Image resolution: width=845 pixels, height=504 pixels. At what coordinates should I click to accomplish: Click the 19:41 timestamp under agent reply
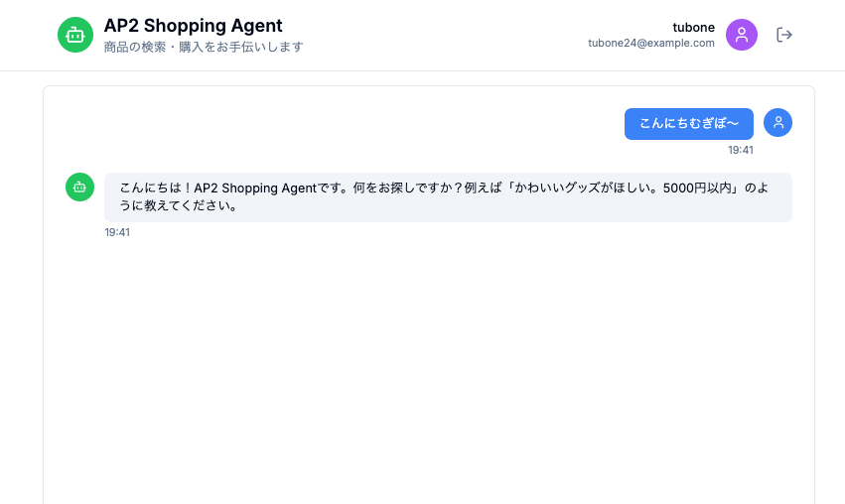pyautogui.click(x=117, y=232)
